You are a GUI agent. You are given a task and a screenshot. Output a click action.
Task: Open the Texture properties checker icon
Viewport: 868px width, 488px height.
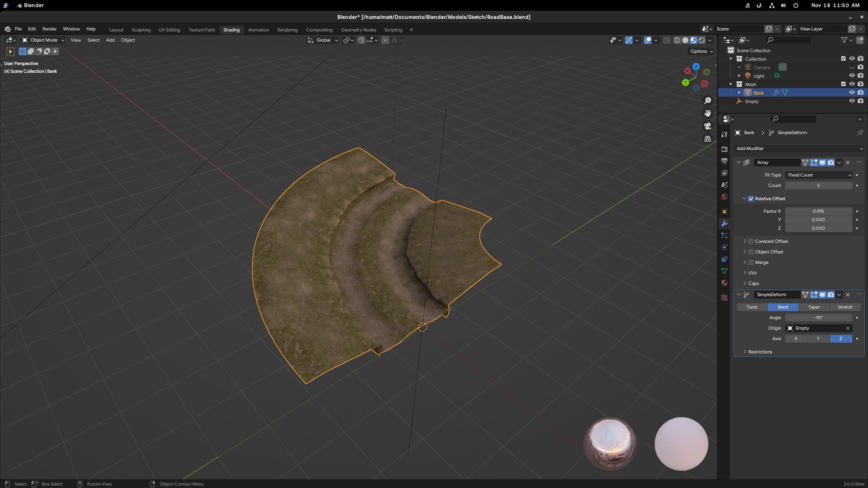(724, 298)
